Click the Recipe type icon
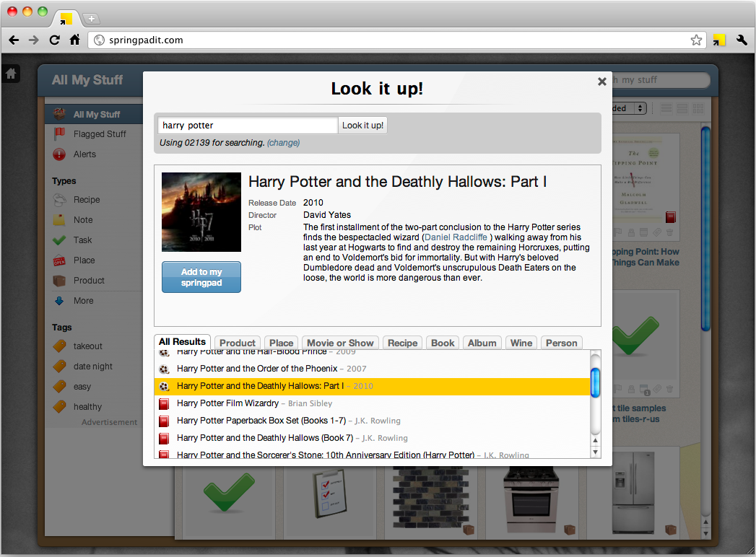This screenshot has height=557, width=756. coord(59,199)
